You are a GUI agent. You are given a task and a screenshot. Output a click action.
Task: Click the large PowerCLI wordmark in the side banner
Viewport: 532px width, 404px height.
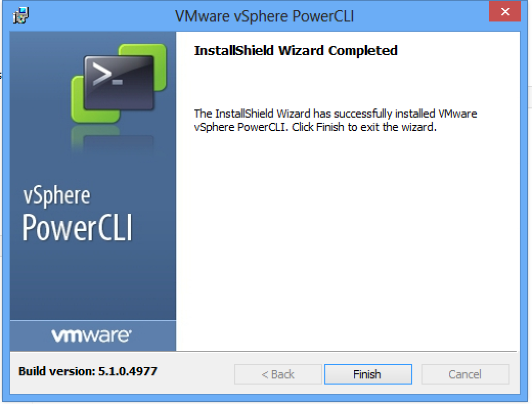tap(77, 228)
